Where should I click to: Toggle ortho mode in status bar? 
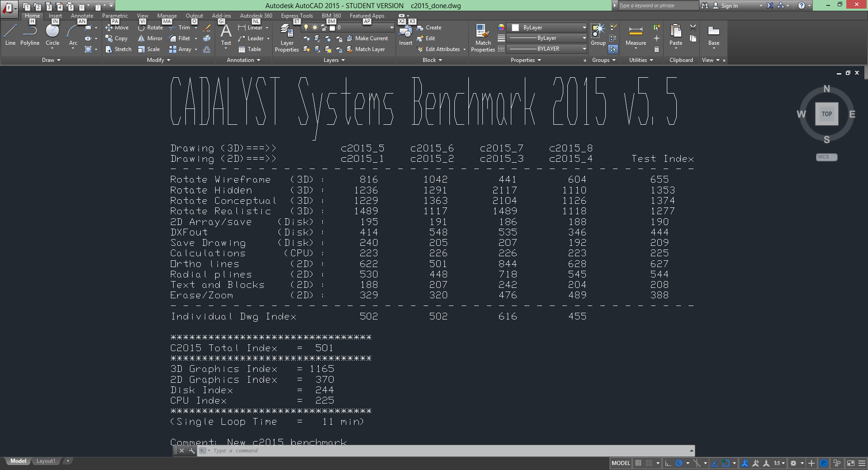pos(668,463)
